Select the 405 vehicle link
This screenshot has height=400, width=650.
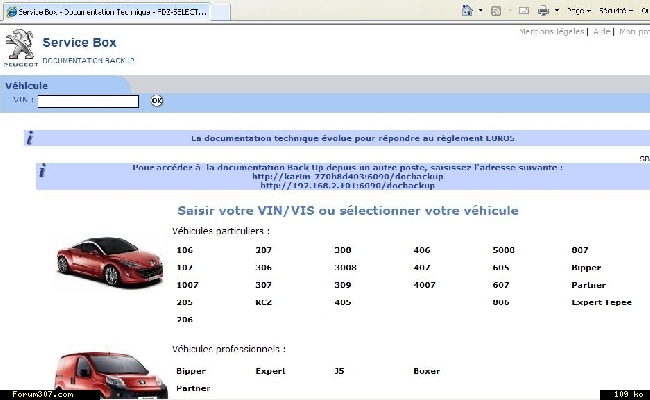[x=342, y=302]
